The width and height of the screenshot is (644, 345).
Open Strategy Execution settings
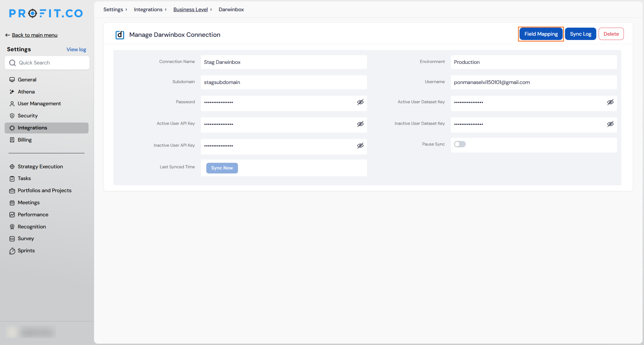coord(47,167)
